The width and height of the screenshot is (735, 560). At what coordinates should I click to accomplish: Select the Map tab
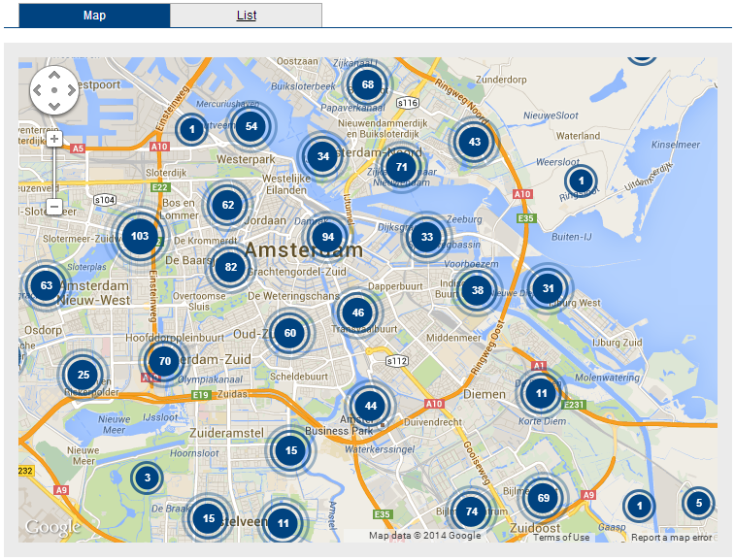[x=94, y=16]
